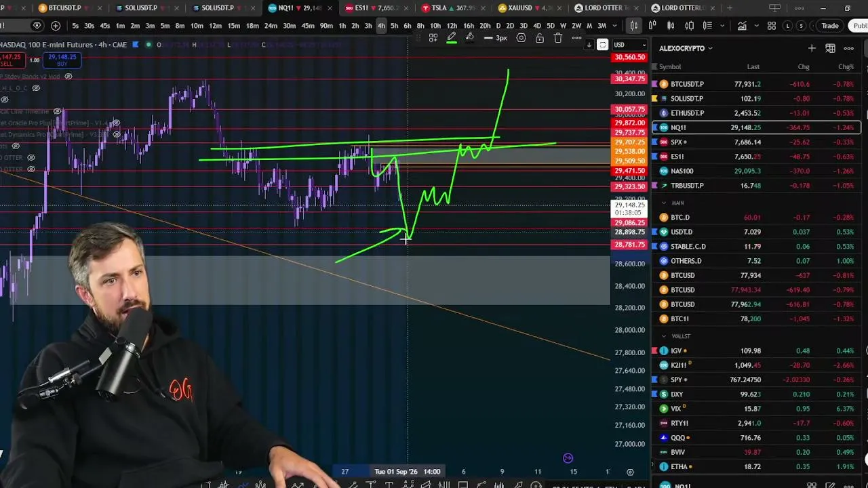Select VIX in the watchlist
Screen dimensions: 868x488
pyautogui.click(x=756, y=409)
